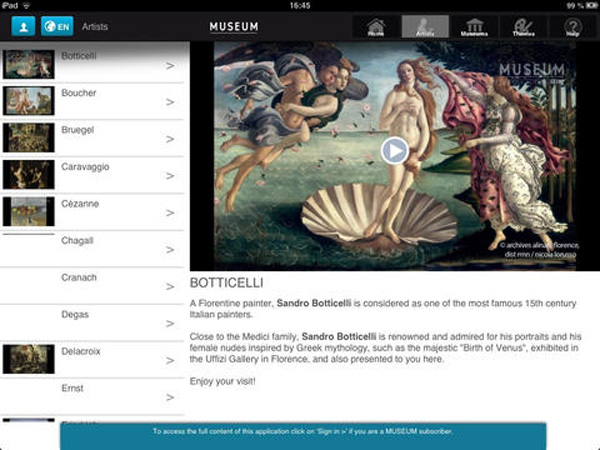
Task: Select the Artists tab
Action: click(425, 27)
